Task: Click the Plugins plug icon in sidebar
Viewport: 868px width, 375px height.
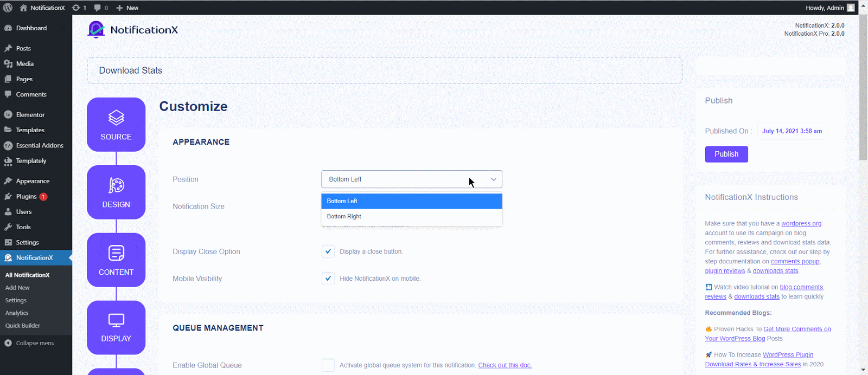Action: point(8,197)
